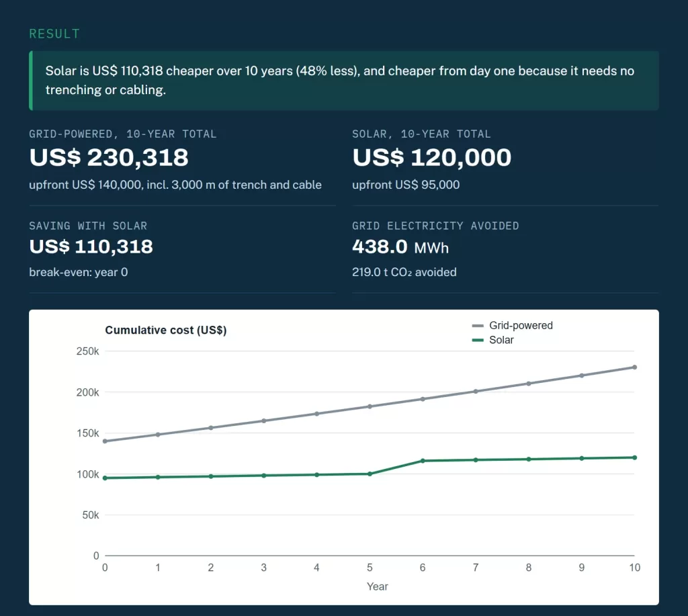688x616 pixels.
Task: Click the SOLAR, 10-YEAR TOTAL label
Action: click(421, 134)
